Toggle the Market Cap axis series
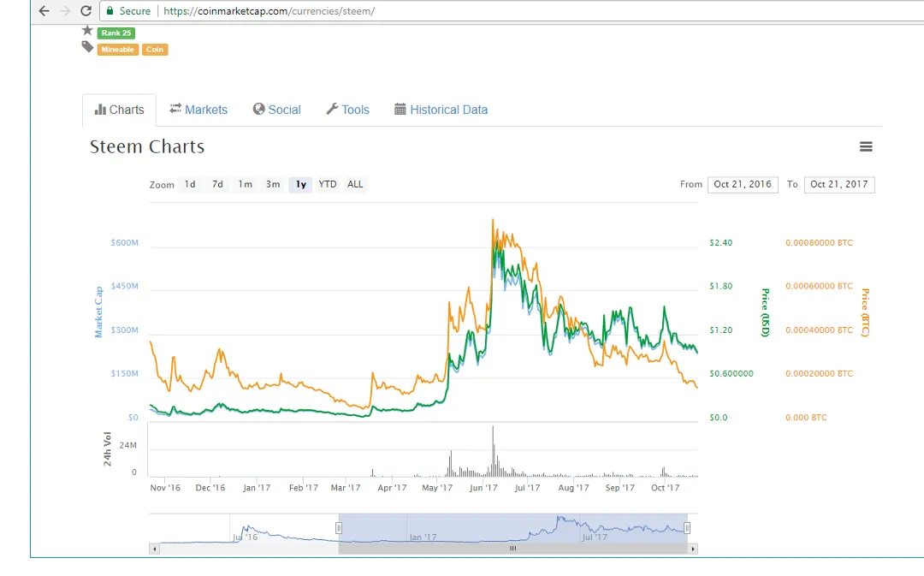Viewport: 924px width, 576px height. coord(98,312)
